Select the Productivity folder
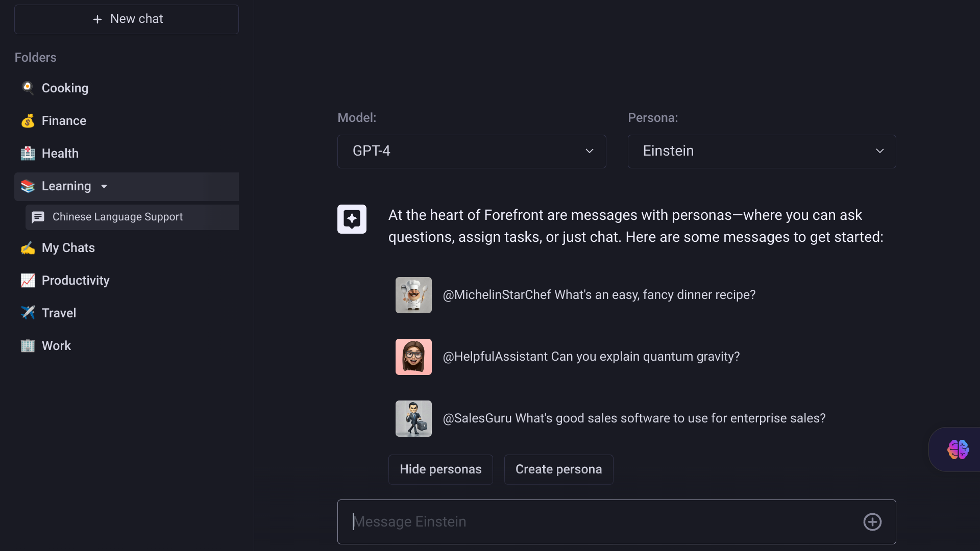This screenshot has height=551, width=980. coord(76,281)
